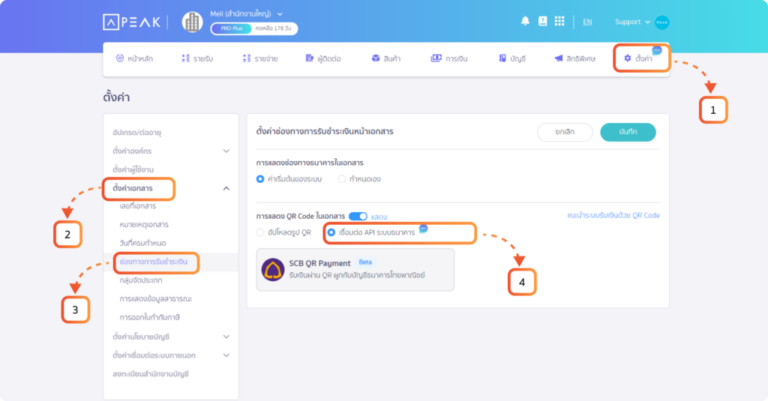The height and width of the screenshot is (401, 768).
Task: Toggle the QR Code display switch
Action: point(357,215)
